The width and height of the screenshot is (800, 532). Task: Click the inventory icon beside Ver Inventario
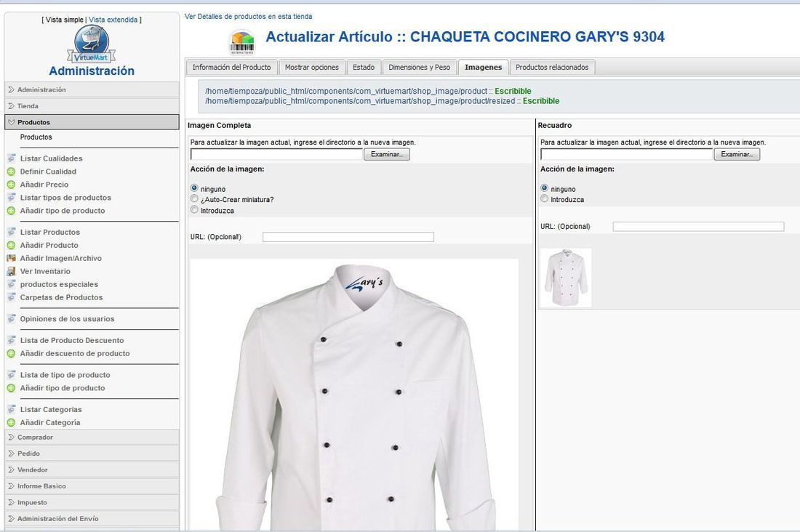pyautogui.click(x=11, y=271)
